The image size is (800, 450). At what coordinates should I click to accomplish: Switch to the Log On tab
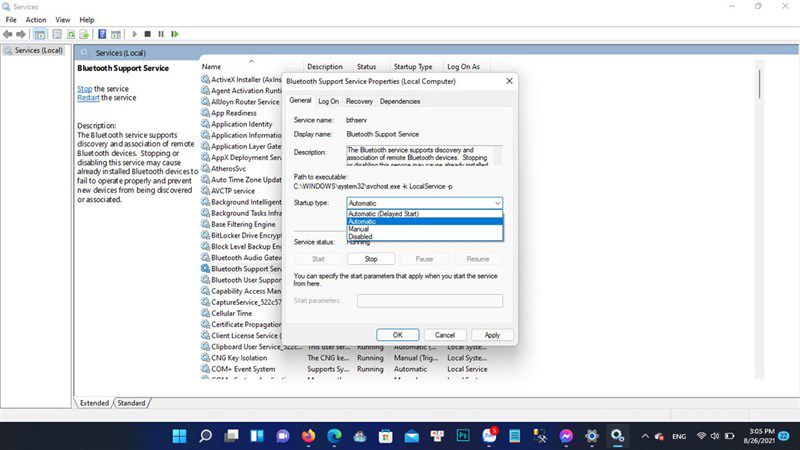[x=329, y=102]
